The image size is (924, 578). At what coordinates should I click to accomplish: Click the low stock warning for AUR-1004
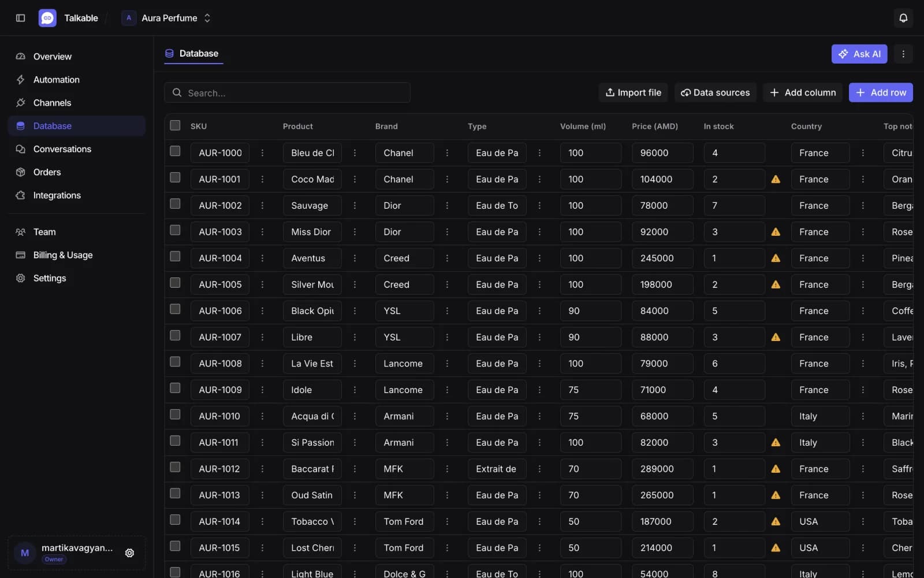(x=776, y=258)
